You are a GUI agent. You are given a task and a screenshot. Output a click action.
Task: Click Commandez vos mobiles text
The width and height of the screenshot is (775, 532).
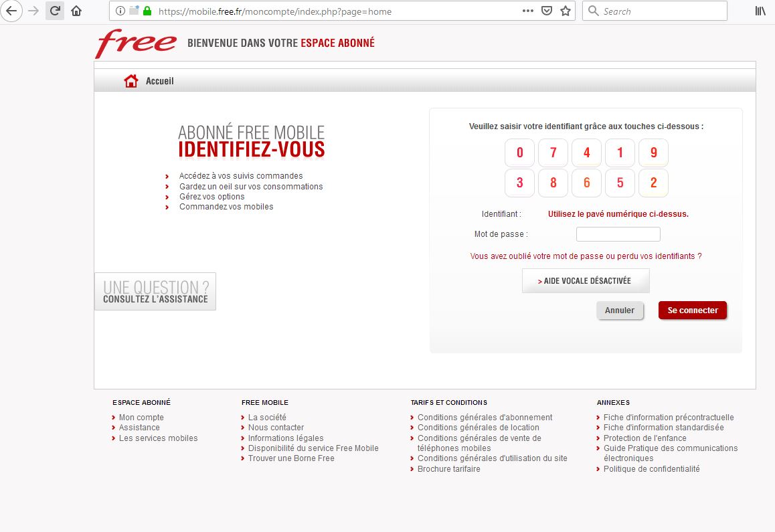pos(226,207)
